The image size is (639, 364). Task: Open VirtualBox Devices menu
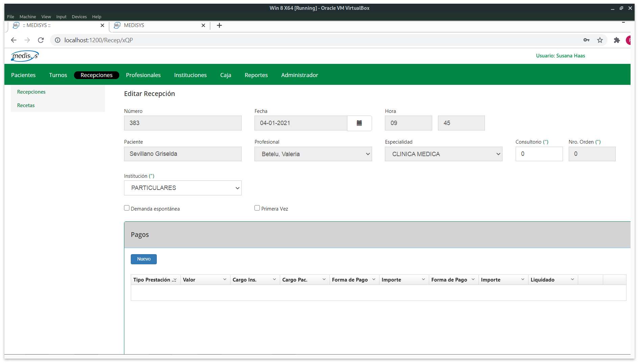click(79, 17)
